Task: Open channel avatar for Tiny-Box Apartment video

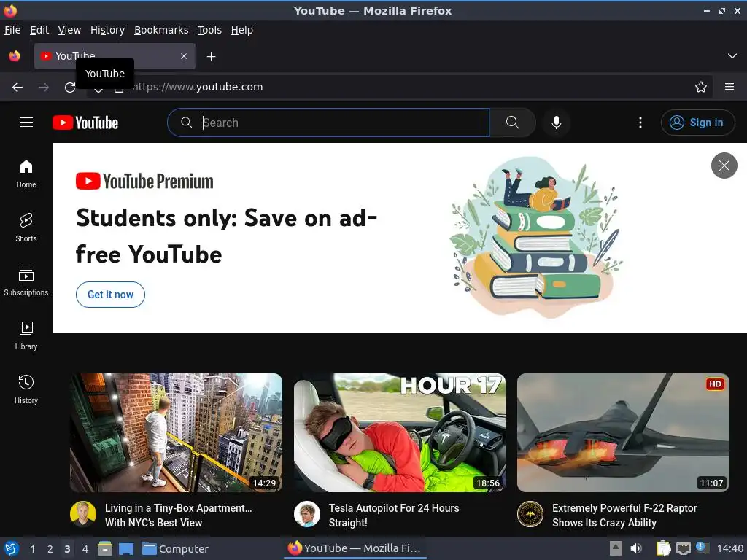Action: point(83,514)
